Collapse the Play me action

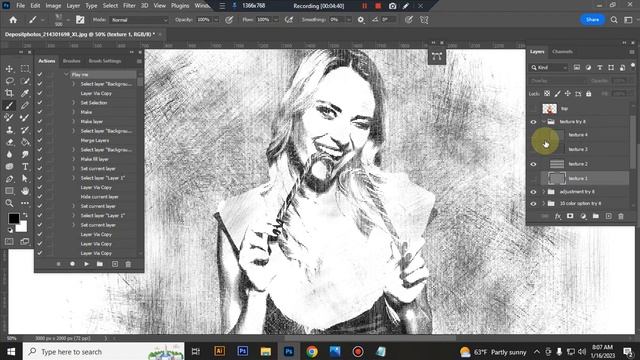[x=66, y=75]
